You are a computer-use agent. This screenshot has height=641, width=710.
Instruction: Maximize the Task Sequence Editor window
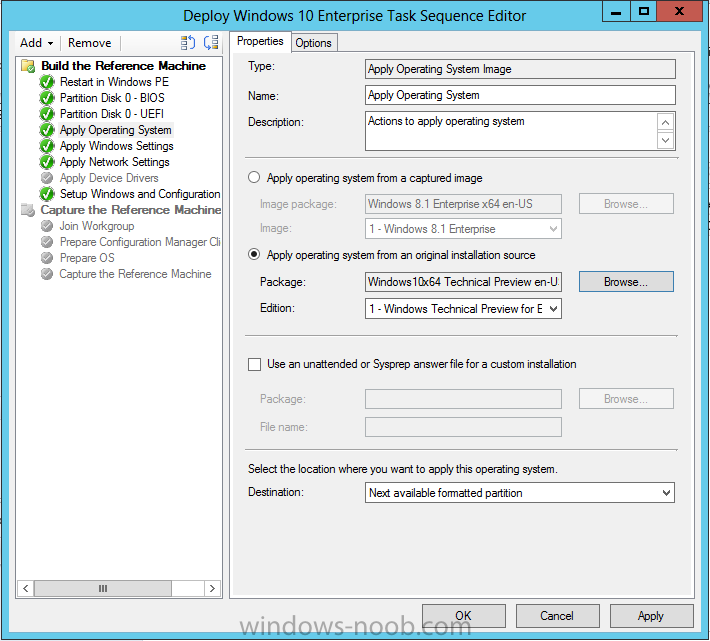(x=643, y=11)
